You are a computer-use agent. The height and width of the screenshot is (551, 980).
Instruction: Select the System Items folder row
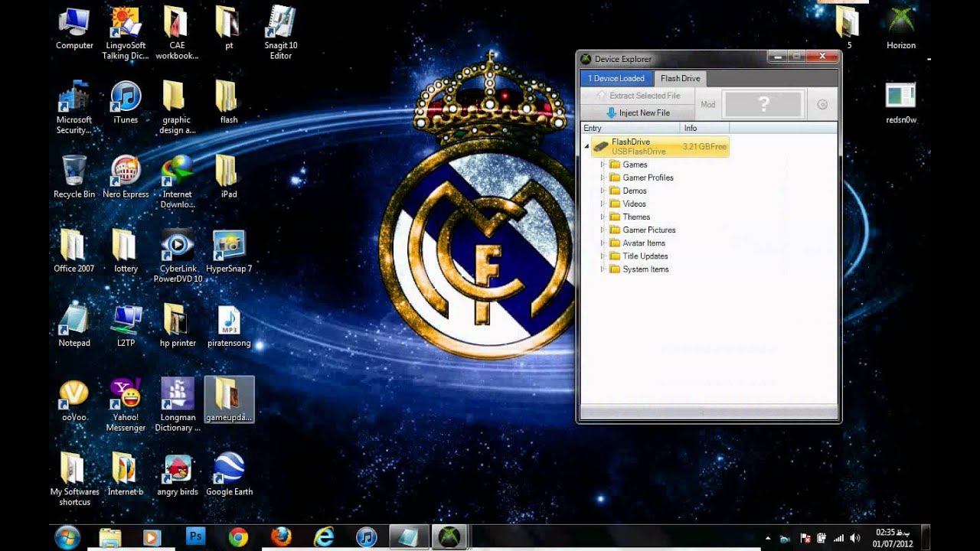coord(639,269)
